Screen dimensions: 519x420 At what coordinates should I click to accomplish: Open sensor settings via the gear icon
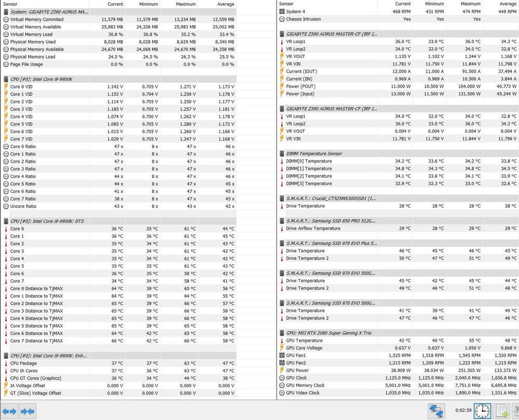(515, 411)
